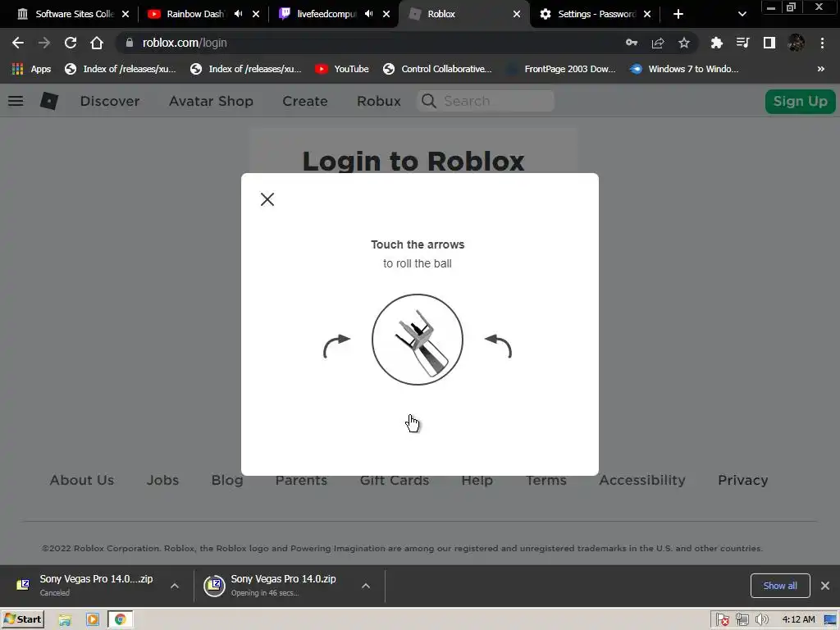Close the Settings - Passwords tab
Screen dimensions: 840x630
(647, 14)
